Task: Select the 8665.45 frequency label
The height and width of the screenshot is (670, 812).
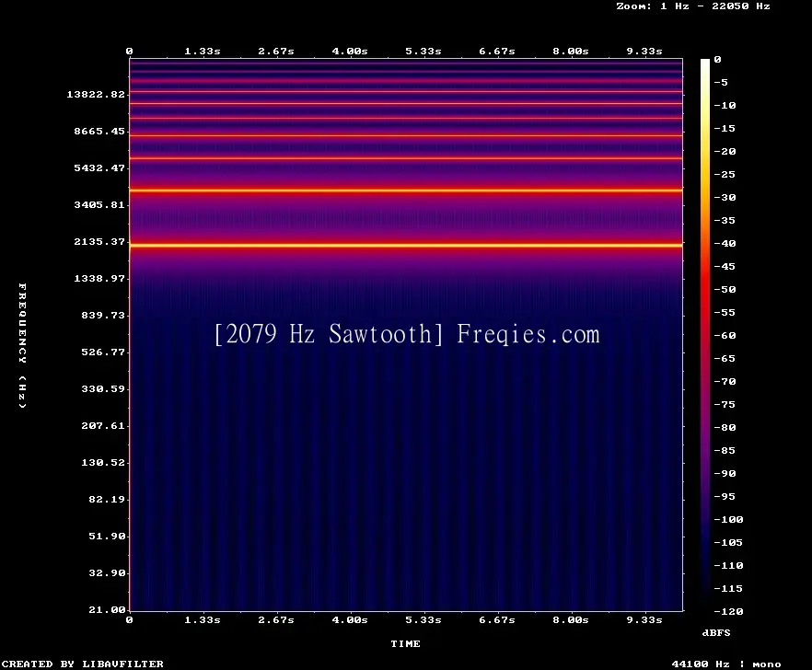Action: point(99,131)
